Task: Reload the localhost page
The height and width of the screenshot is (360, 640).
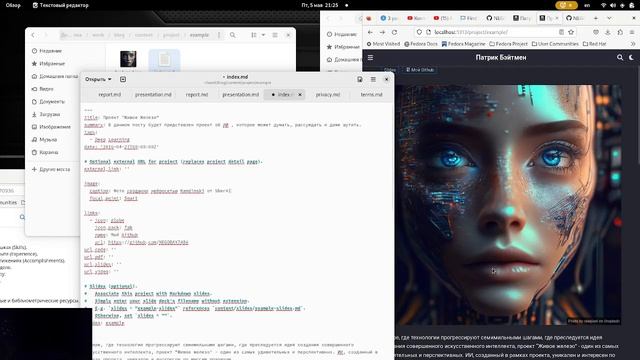Action: (394, 32)
